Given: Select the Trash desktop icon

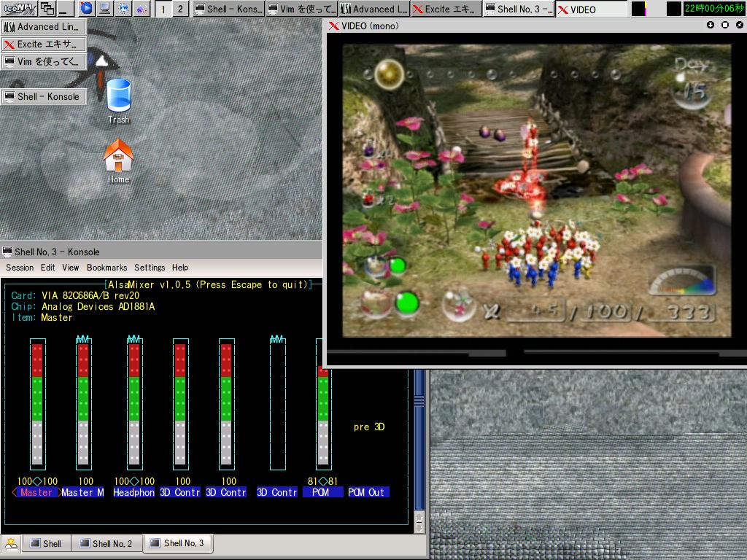Looking at the screenshot, I should [119, 101].
